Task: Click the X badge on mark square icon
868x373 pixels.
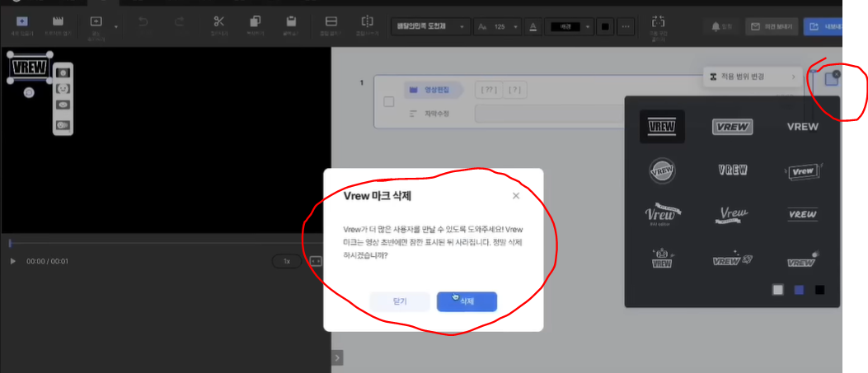Action: (837, 73)
